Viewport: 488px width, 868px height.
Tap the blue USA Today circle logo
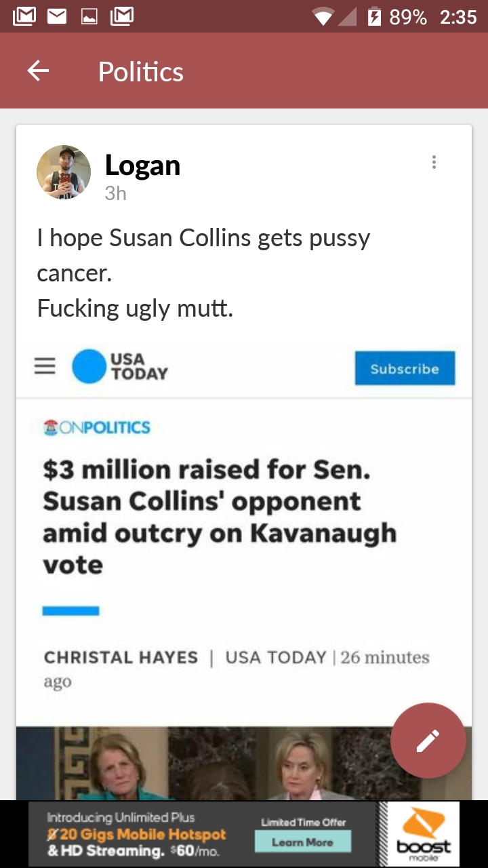[89, 367]
